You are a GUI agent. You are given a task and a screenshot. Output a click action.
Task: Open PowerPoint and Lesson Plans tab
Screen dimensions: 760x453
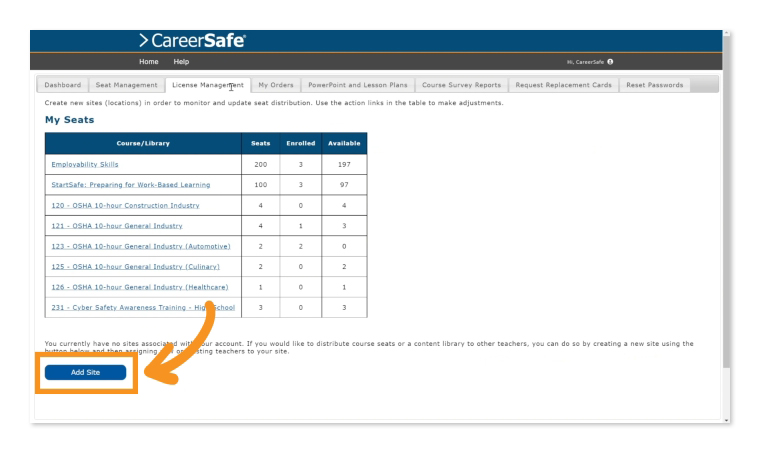click(x=358, y=85)
